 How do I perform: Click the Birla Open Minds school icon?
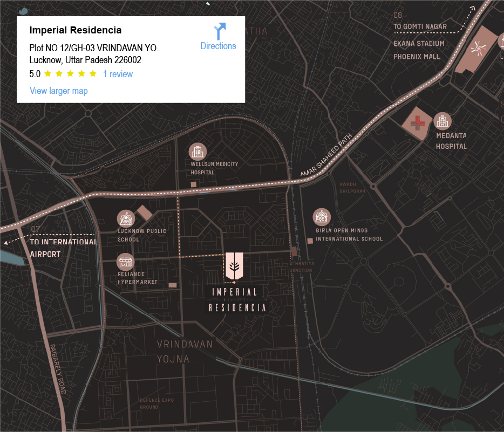tap(322, 216)
